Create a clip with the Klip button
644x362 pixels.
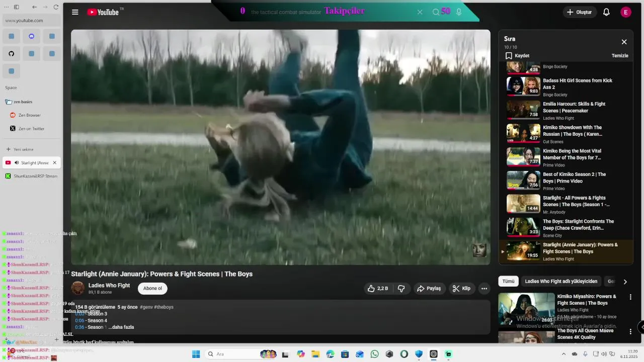coord(461,289)
